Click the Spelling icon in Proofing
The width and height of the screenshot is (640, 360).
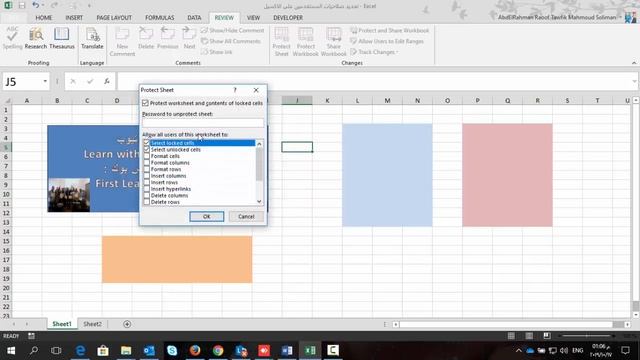12,38
